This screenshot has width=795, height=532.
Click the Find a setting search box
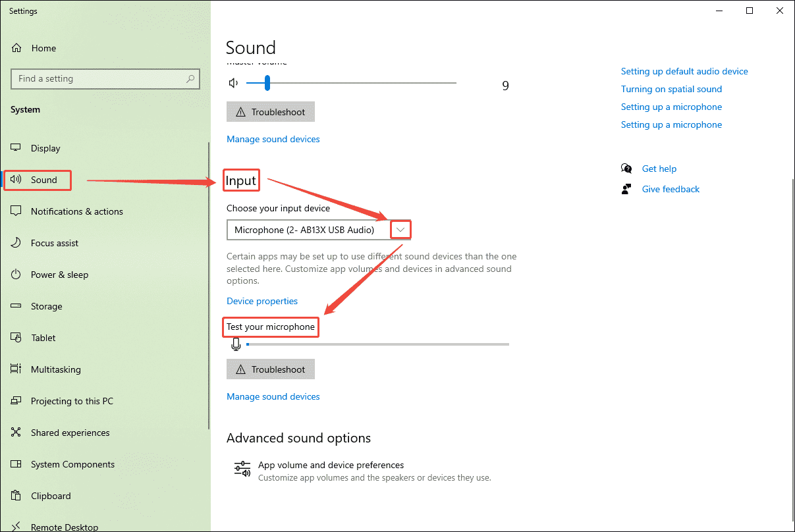pyautogui.click(x=105, y=78)
